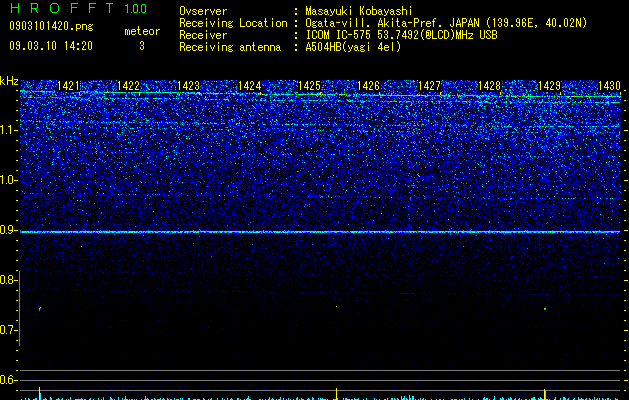Viewport: 629px width, 400px height.
Task: Click the HROFFT title text
Action: coord(61,8)
